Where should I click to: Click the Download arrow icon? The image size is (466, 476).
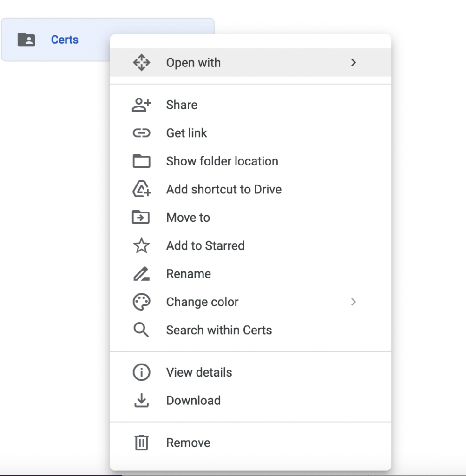pyautogui.click(x=141, y=400)
